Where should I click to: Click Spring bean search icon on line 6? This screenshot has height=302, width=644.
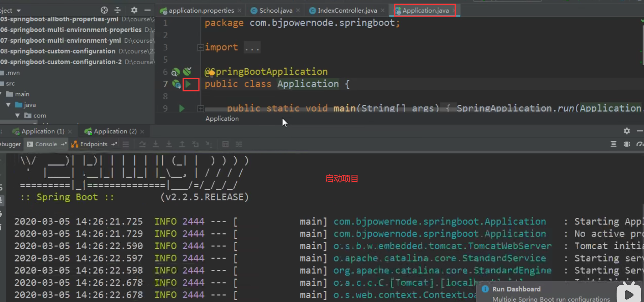pyautogui.click(x=176, y=72)
